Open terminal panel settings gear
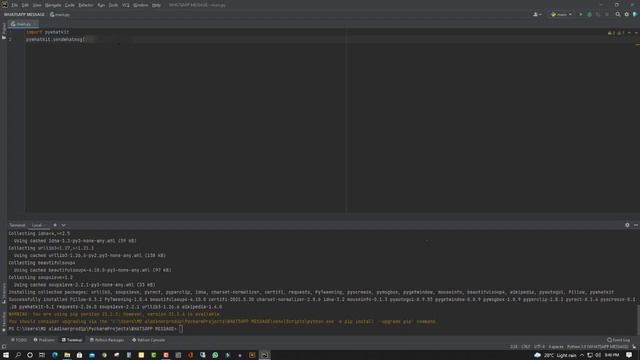The image size is (640, 360). click(x=627, y=225)
